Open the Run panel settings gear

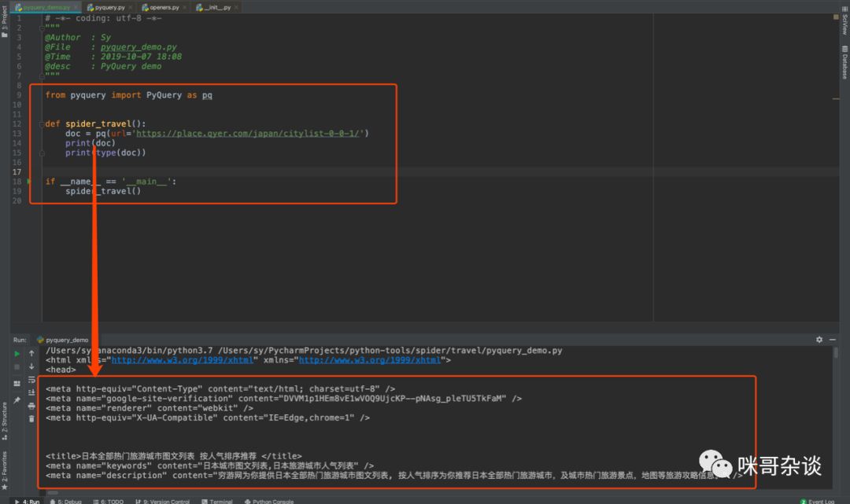(819, 340)
